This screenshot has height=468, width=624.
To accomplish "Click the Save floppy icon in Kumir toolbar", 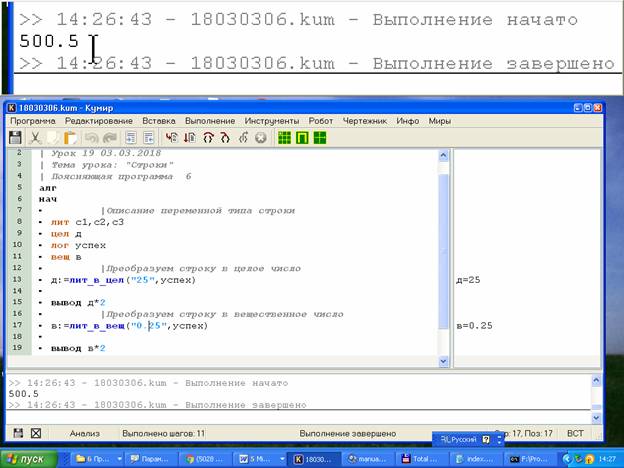I will (15, 138).
